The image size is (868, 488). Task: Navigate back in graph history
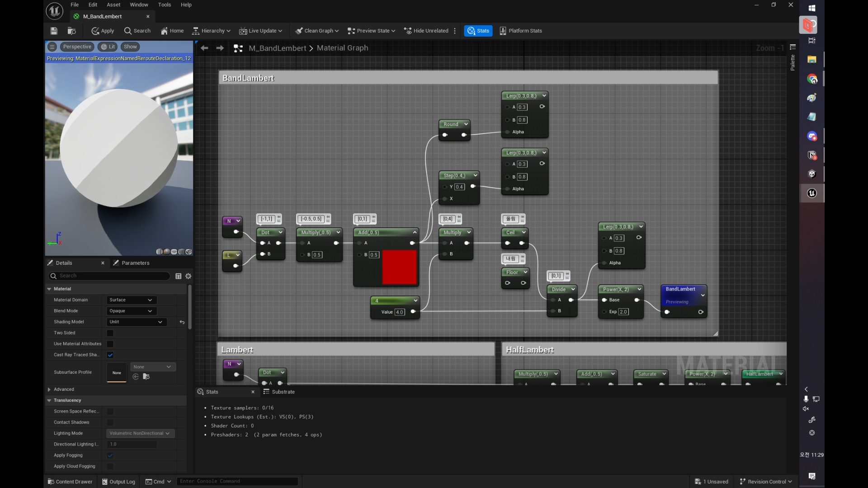(x=204, y=48)
